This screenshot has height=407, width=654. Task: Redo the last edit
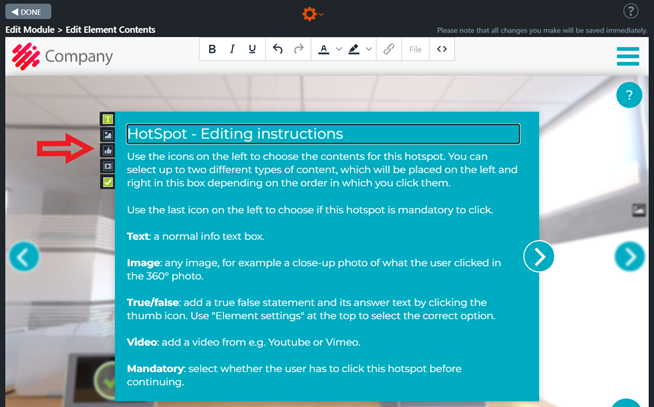(x=298, y=49)
